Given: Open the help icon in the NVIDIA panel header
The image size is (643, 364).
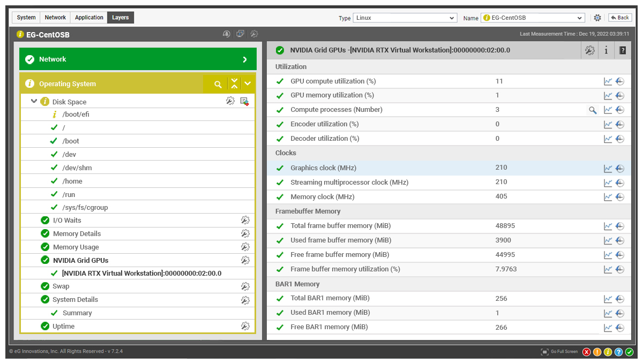Looking at the screenshot, I should pos(622,50).
